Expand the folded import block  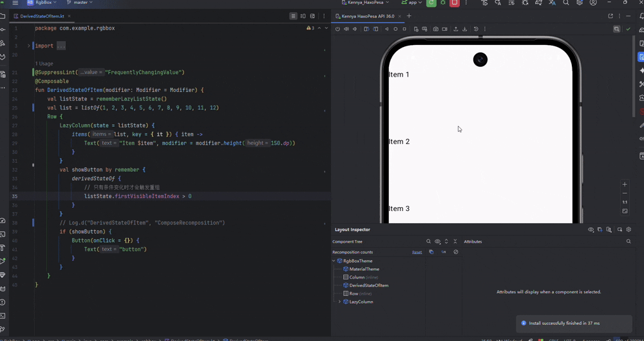tap(29, 46)
